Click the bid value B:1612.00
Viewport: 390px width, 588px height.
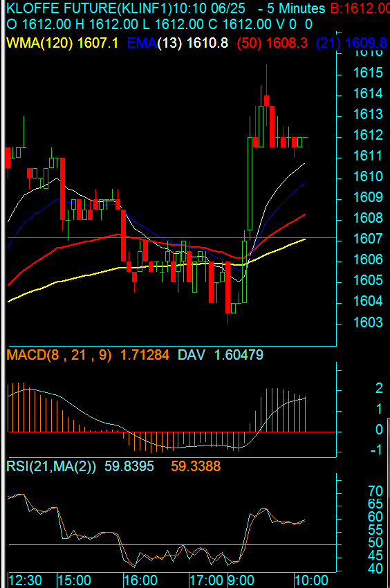point(360,8)
